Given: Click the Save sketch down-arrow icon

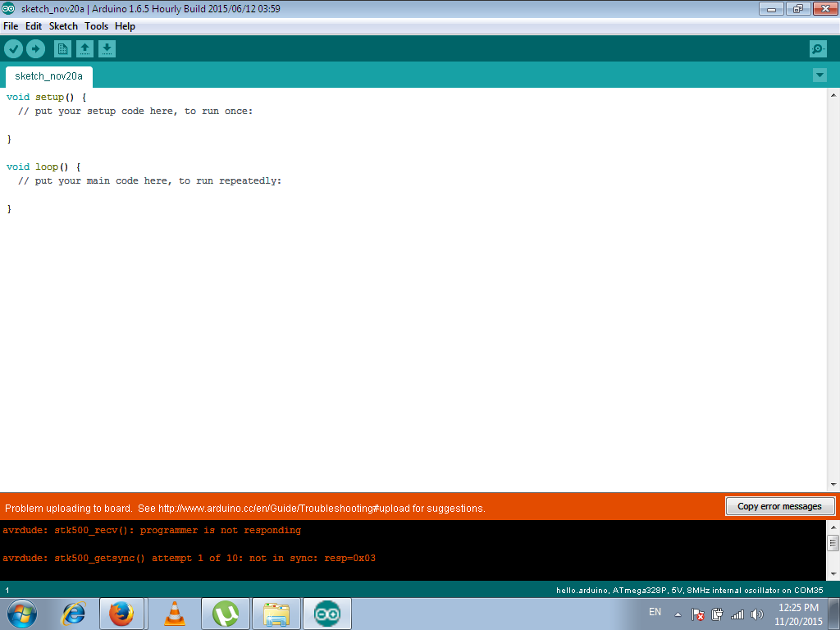Looking at the screenshot, I should (107, 49).
